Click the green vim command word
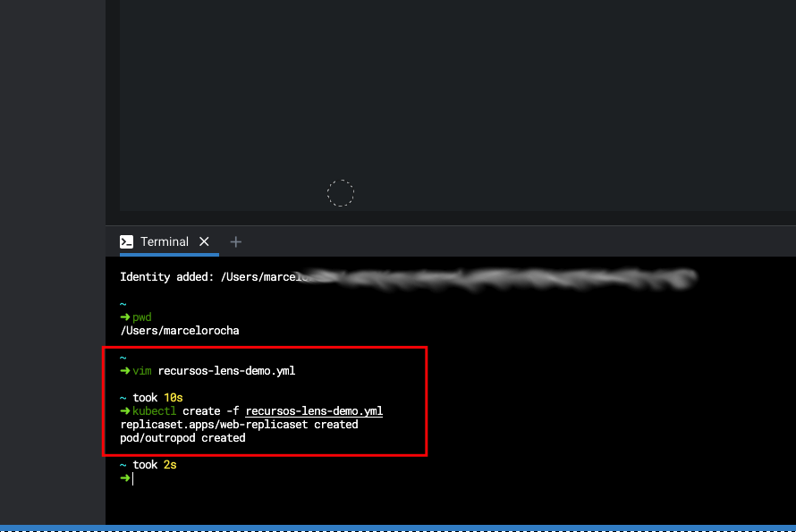The height and width of the screenshot is (532, 796). (x=142, y=370)
